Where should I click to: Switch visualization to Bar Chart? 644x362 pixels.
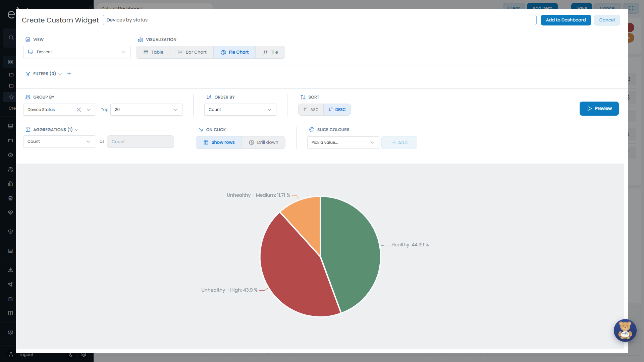click(192, 52)
